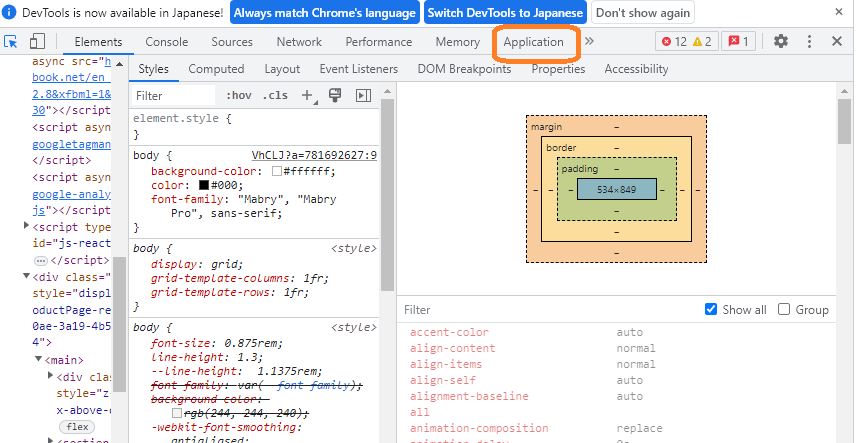856x443 pixels.
Task: Click the border label in box model
Action: pos(561,147)
